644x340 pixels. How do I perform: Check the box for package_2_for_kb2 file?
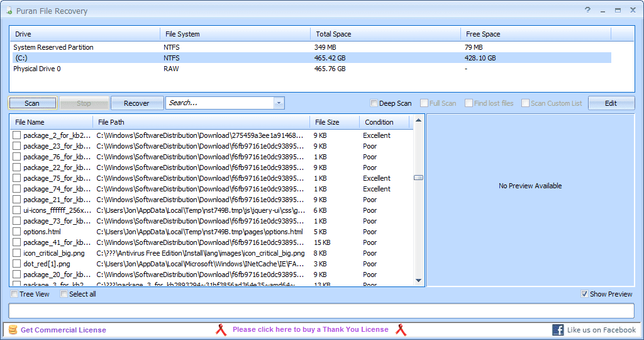[x=16, y=135]
